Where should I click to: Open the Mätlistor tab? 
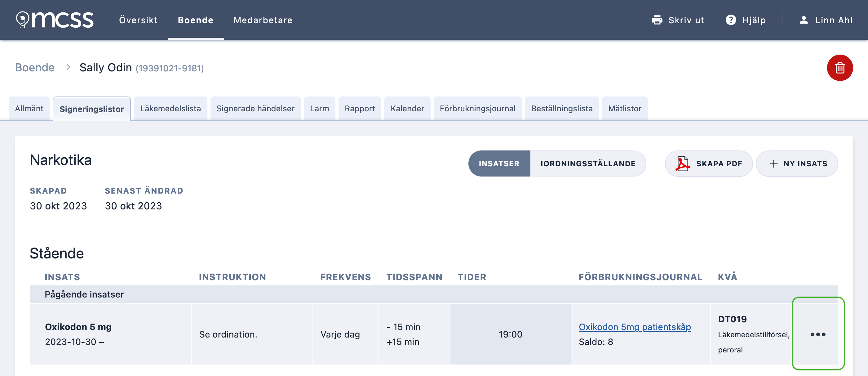(624, 109)
